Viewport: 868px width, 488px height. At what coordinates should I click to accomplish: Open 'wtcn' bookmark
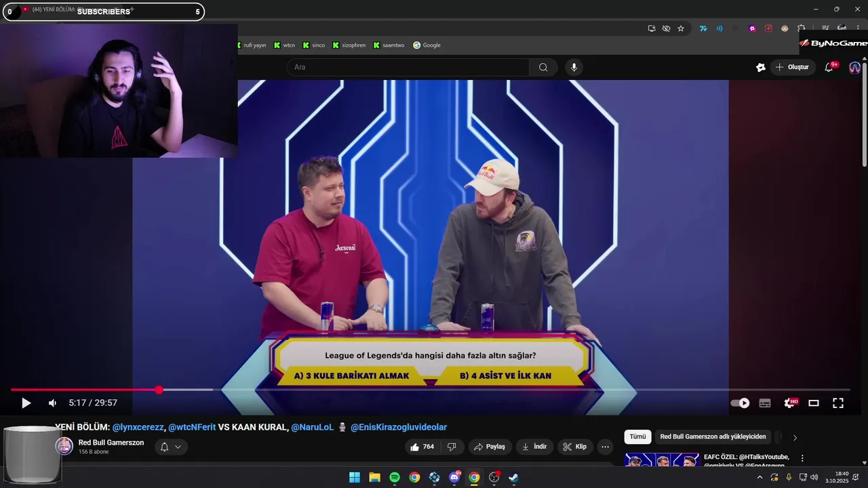pos(285,45)
